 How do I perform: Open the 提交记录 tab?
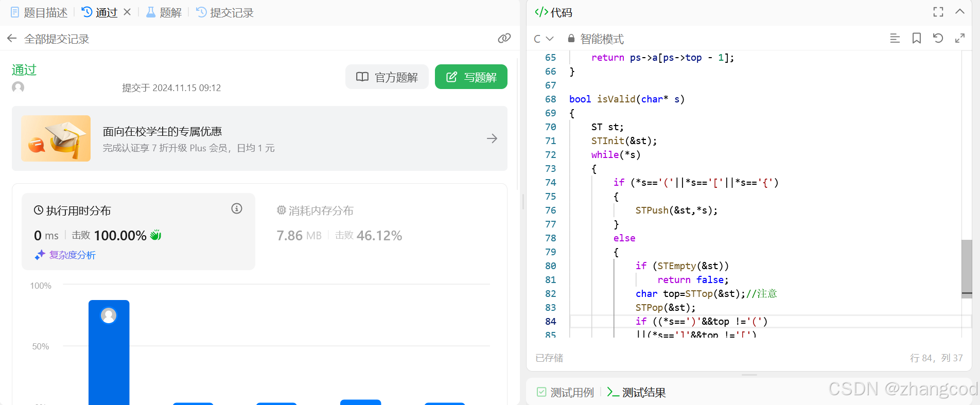(x=225, y=12)
